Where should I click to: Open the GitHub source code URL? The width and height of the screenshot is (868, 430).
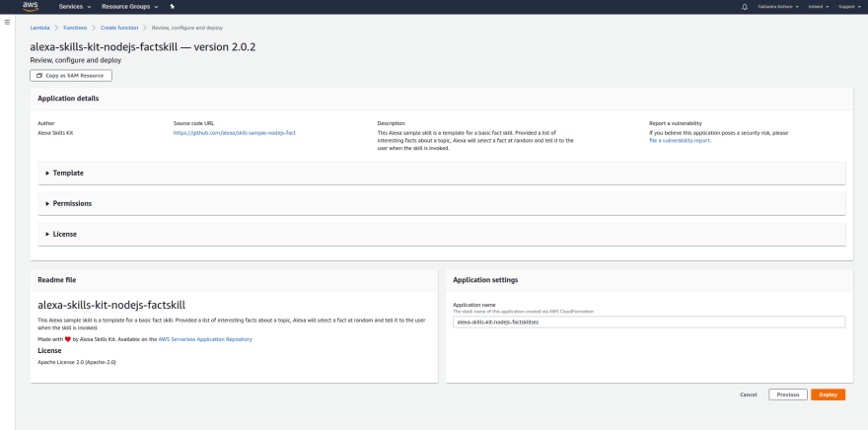pos(235,133)
